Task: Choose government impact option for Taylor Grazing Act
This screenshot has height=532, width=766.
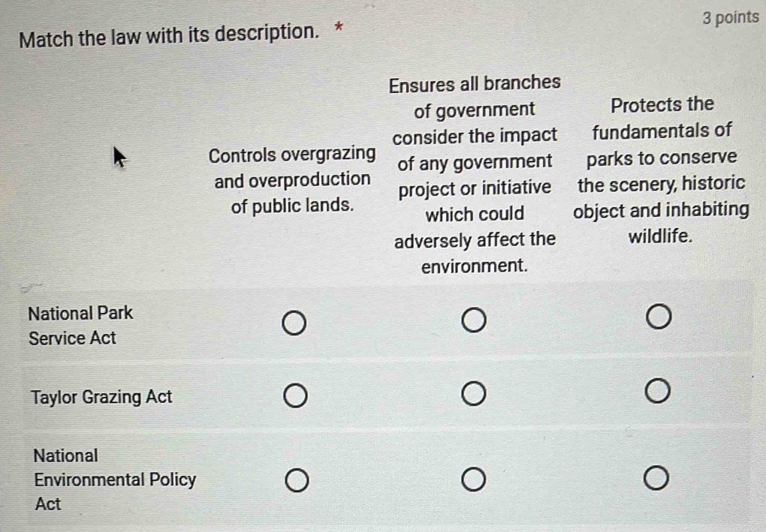Action: tap(474, 393)
